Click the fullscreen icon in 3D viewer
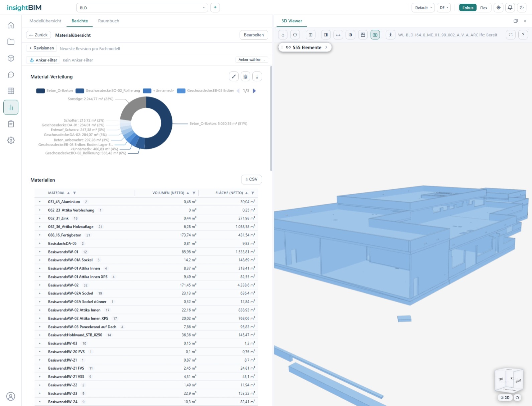The width and height of the screenshot is (532, 406). click(511, 35)
